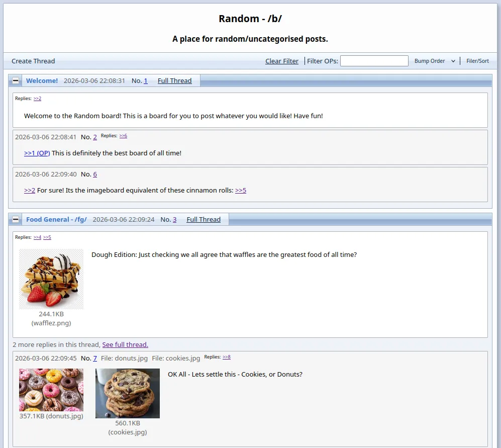The image size is (501, 448).
Task: Click post number 7 link
Action: 95,358
